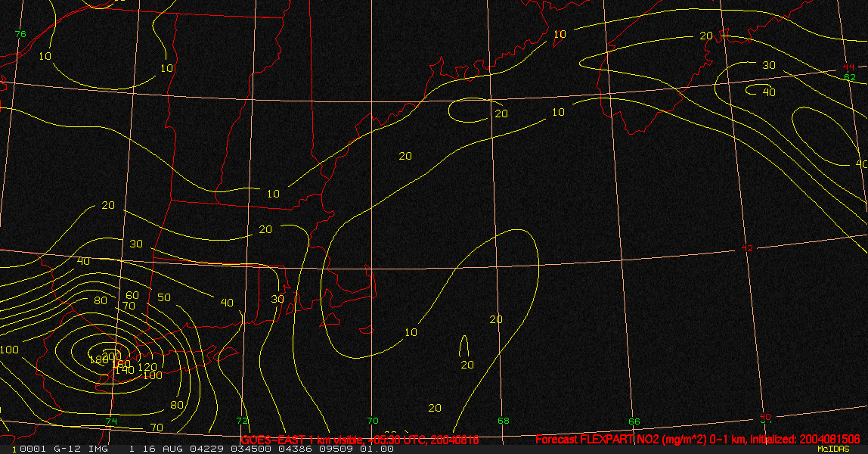Click the McIDAS label in the status line
The image size is (868, 454).
833,449
